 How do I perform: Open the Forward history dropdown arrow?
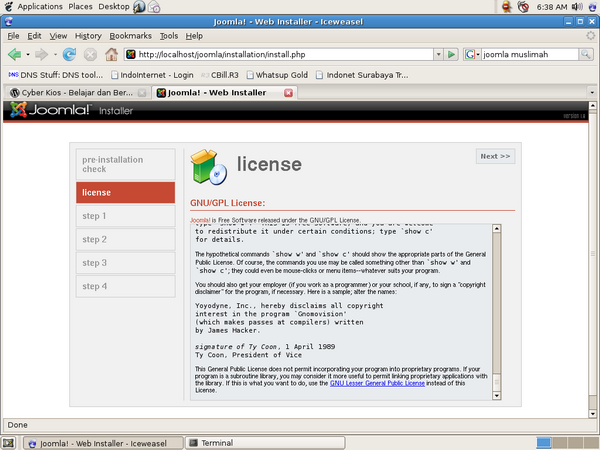tap(55, 54)
